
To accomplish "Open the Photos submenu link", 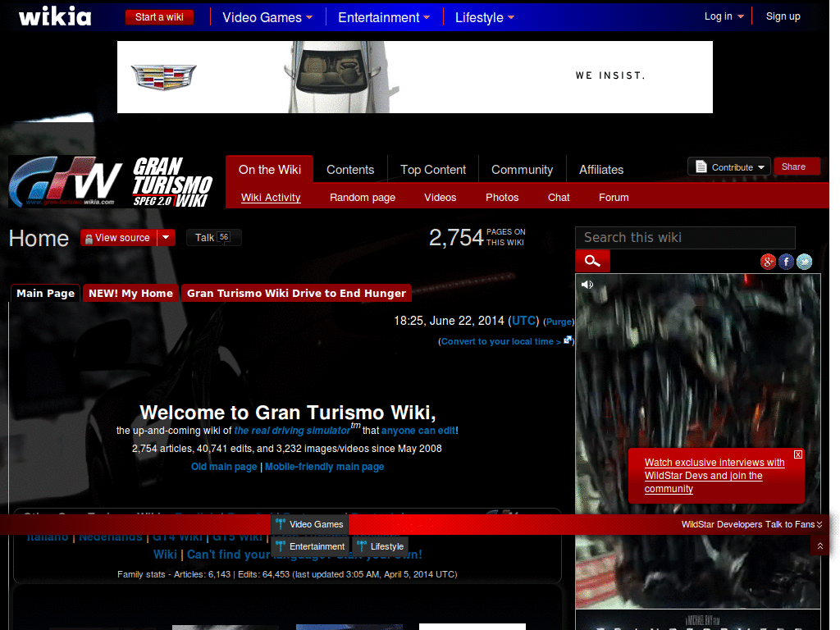I will click(502, 197).
